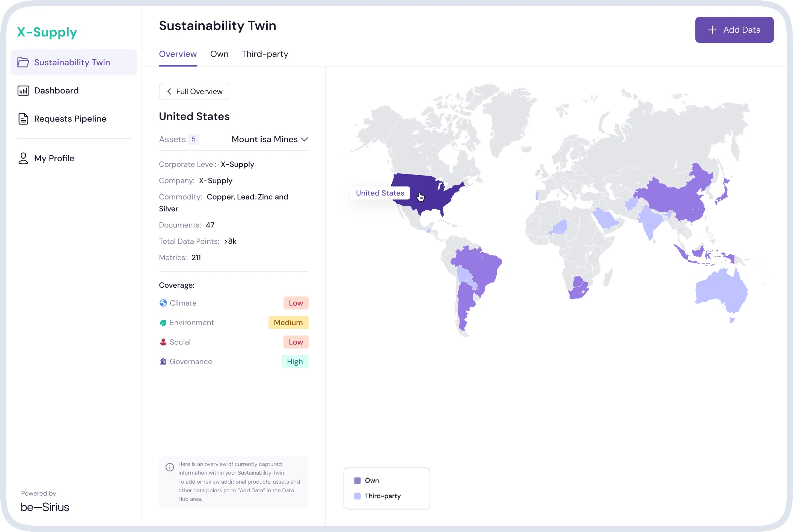Click the Metrics value 211

196,258
